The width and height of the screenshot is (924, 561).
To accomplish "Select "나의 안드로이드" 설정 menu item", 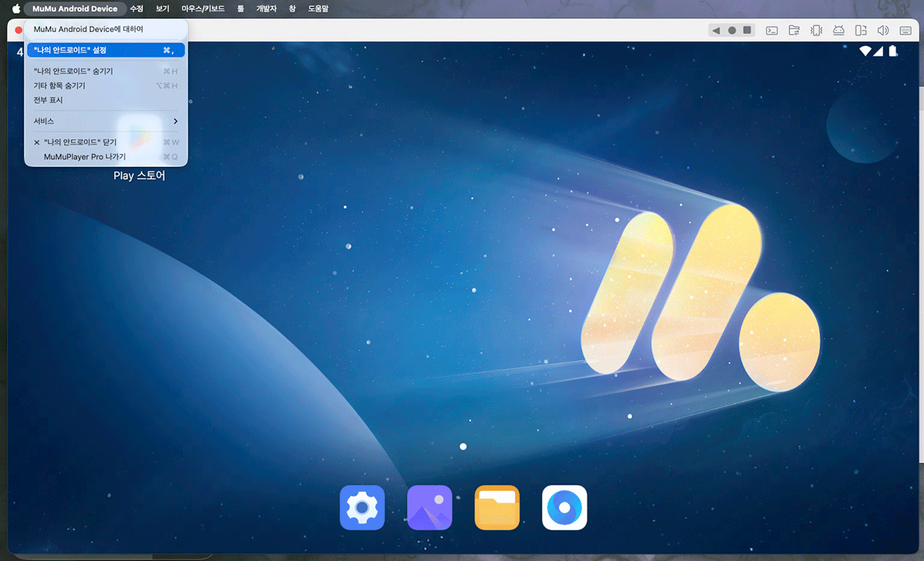I will click(105, 50).
